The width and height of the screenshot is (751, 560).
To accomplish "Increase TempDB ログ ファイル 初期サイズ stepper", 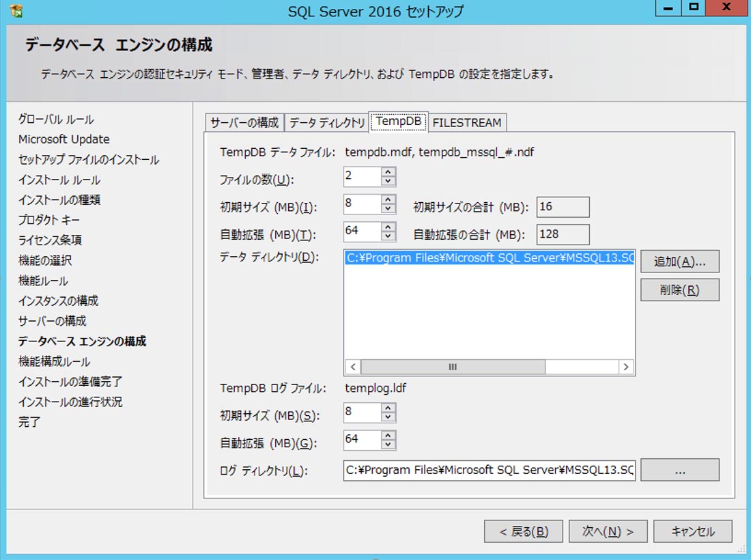I will [x=387, y=408].
